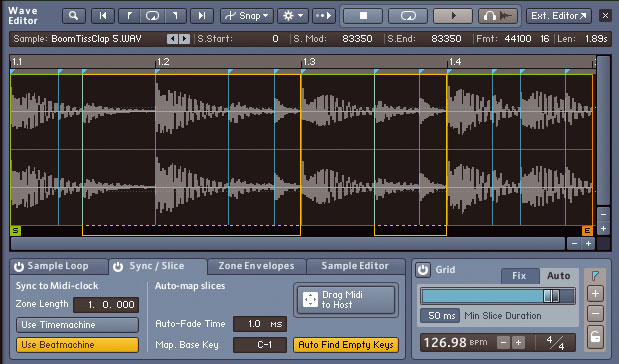Click Drag Midi to Host area

click(346, 300)
